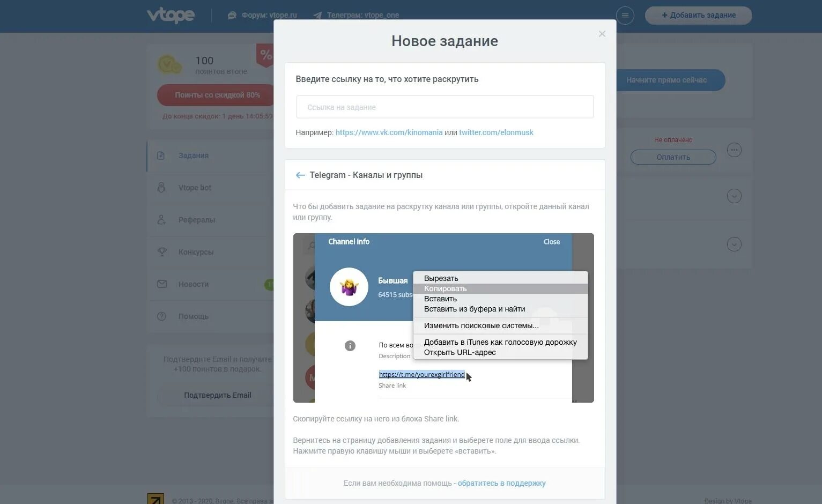Open the Форум: vtope.ru link
The width and height of the screenshot is (822, 504).
(x=269, y=16)
